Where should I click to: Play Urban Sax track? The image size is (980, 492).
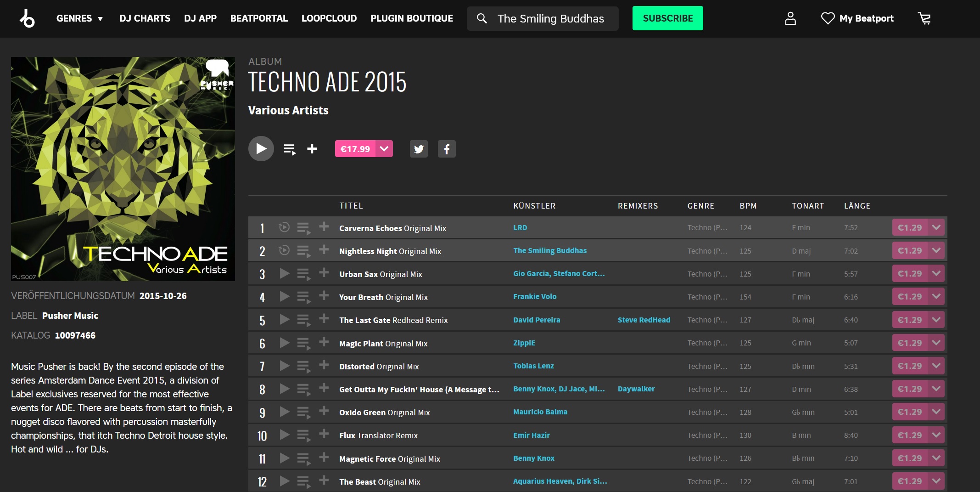(284, 273)
